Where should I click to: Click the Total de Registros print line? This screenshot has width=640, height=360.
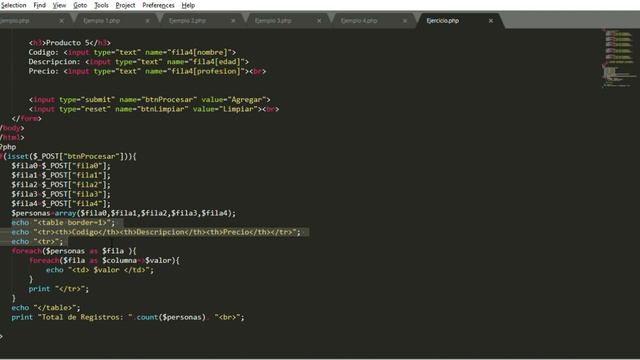[128, 317]
